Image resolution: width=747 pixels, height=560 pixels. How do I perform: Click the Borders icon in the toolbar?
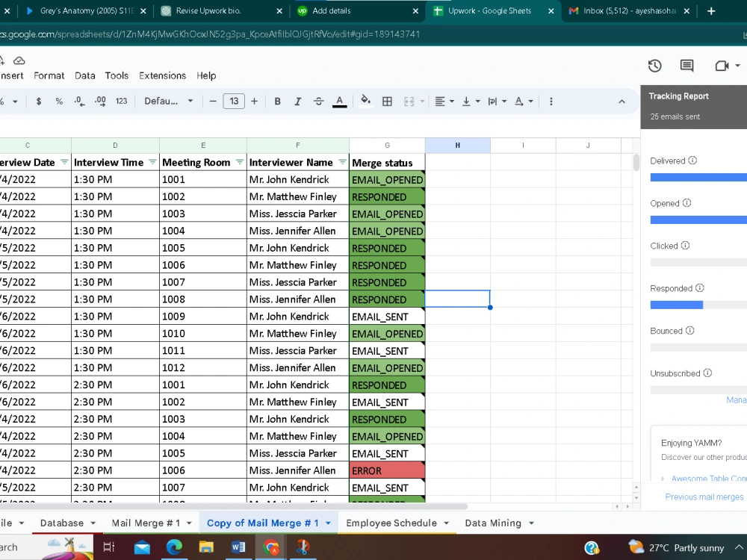pyautogui.click(x=385, y=101)
